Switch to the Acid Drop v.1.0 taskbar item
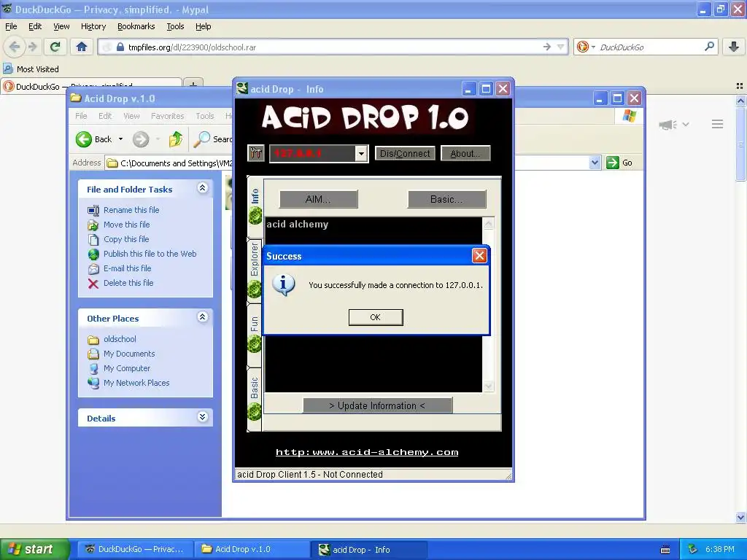 point(252,549)
